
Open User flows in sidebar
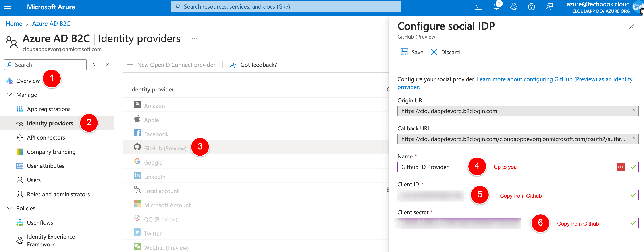coord(40,223)
